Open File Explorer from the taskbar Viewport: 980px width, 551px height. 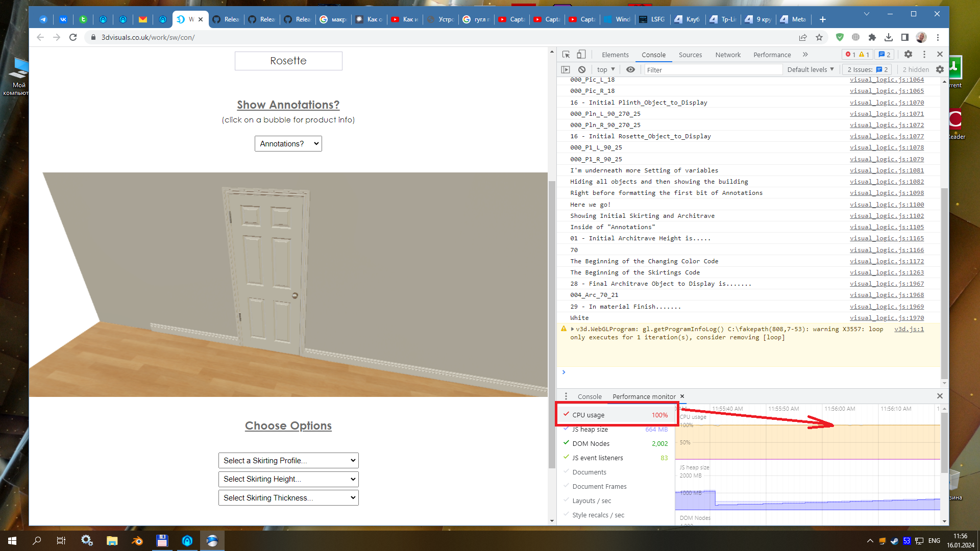(112, 541)
